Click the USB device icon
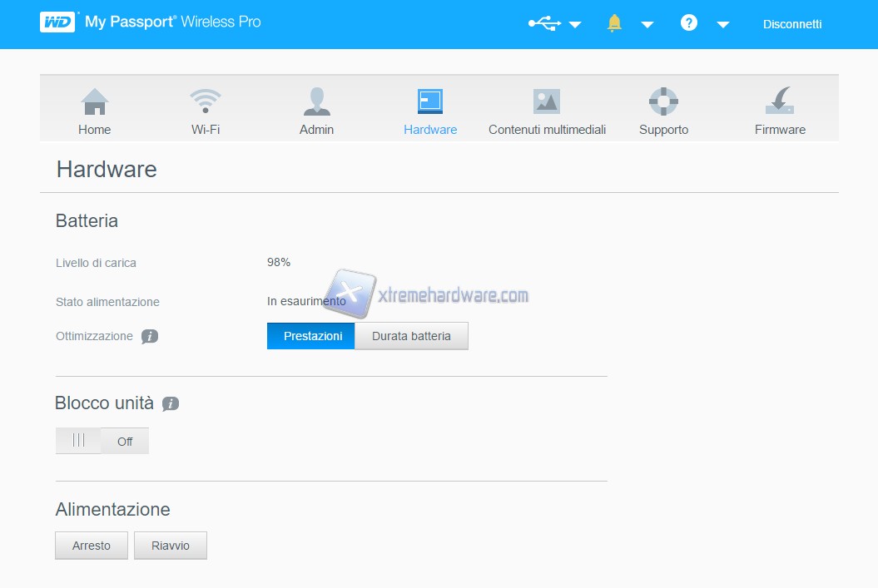 click(x=544, y=23)
